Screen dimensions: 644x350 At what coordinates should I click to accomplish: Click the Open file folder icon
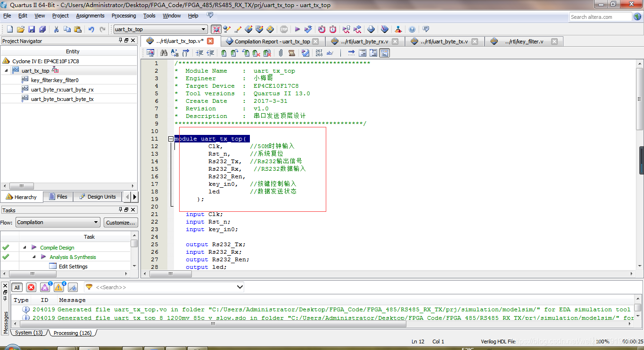(x=20, y=29)
